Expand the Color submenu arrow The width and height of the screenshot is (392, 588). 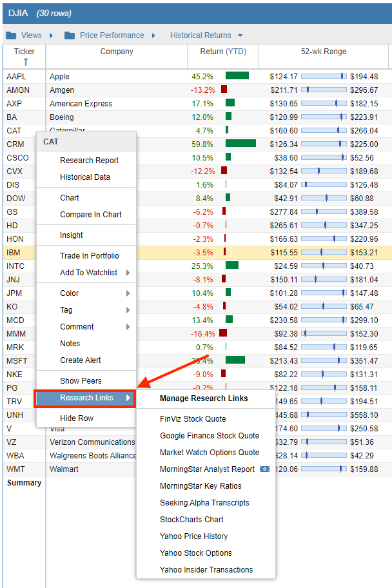(x=128, y=293)
